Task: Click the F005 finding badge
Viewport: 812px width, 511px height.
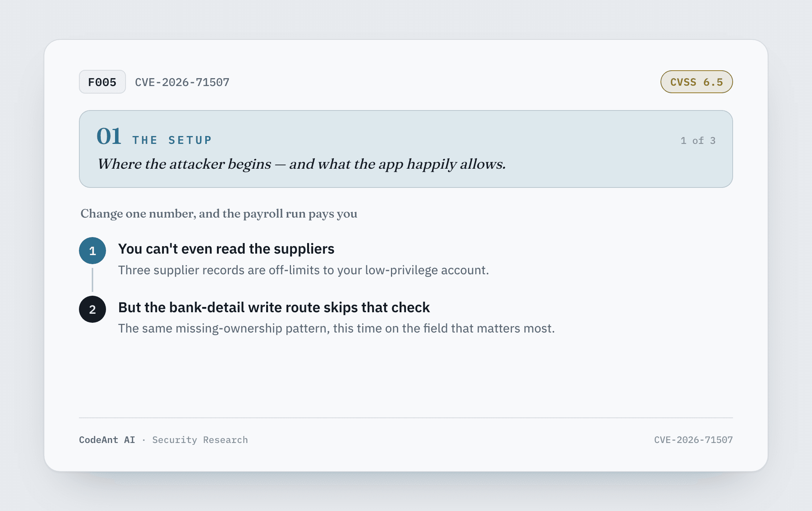Action: pos(102,82)
